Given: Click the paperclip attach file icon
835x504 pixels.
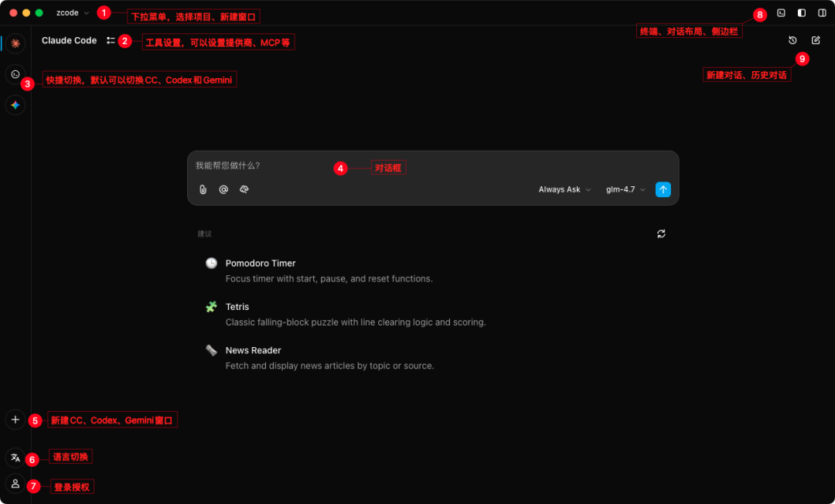Looking at the screenshot, I should 203,189.
